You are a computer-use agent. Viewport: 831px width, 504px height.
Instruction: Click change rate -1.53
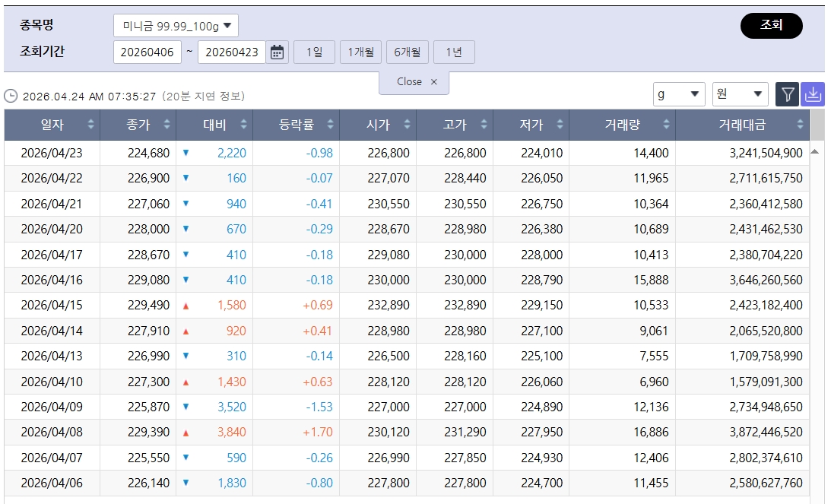point(319,407)
